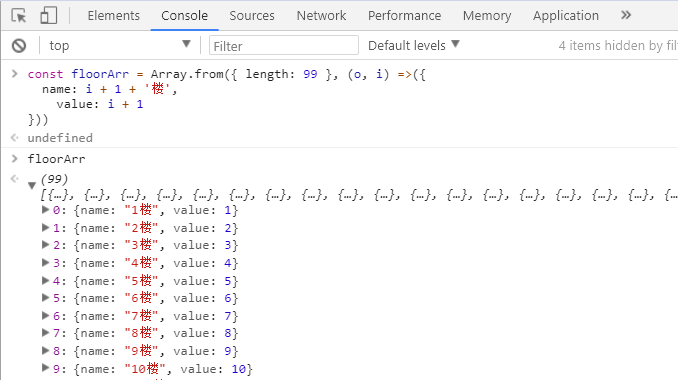Expand array entry 9 with name "10楼"
The image size is (678, 380).
pos(45,368)
